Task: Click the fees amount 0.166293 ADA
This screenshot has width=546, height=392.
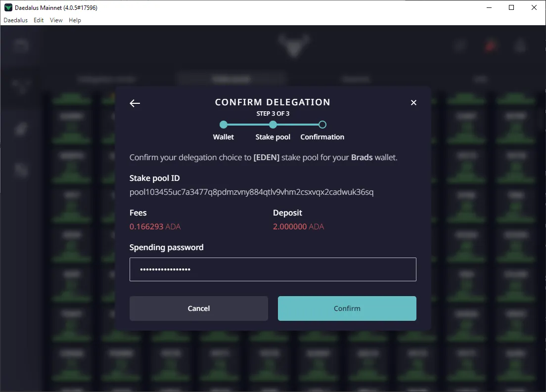Action: tap(155, 226)
